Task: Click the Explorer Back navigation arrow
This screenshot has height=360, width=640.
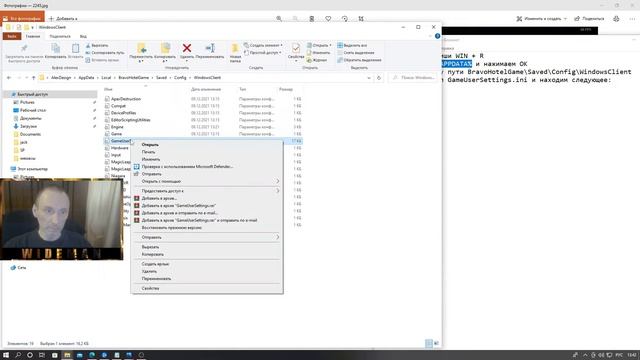Action: [x=9, y=78]
